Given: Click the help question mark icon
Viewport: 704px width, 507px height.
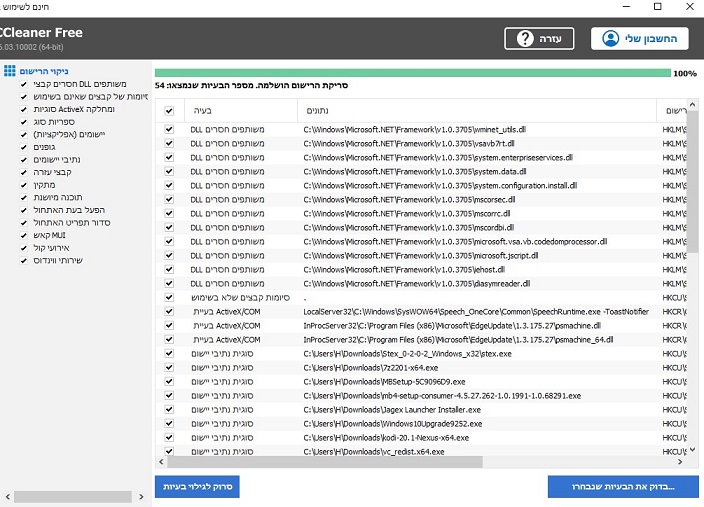Looking at the screenshot, I should (x=524, y=39).
